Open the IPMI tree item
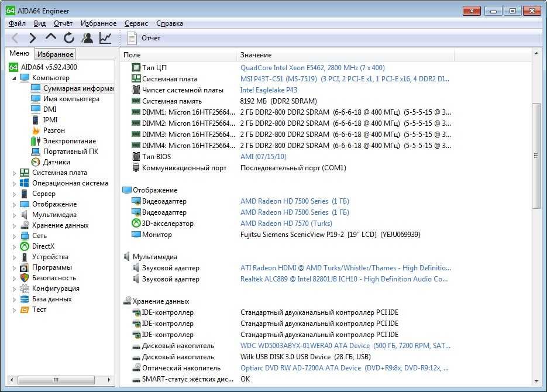This screenshot has height=392, width=547. [44, 119]
